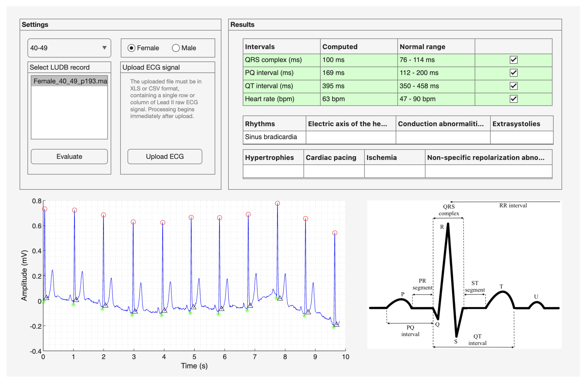Select the Female radio button
588x383 pixels.
pos(131,48)
